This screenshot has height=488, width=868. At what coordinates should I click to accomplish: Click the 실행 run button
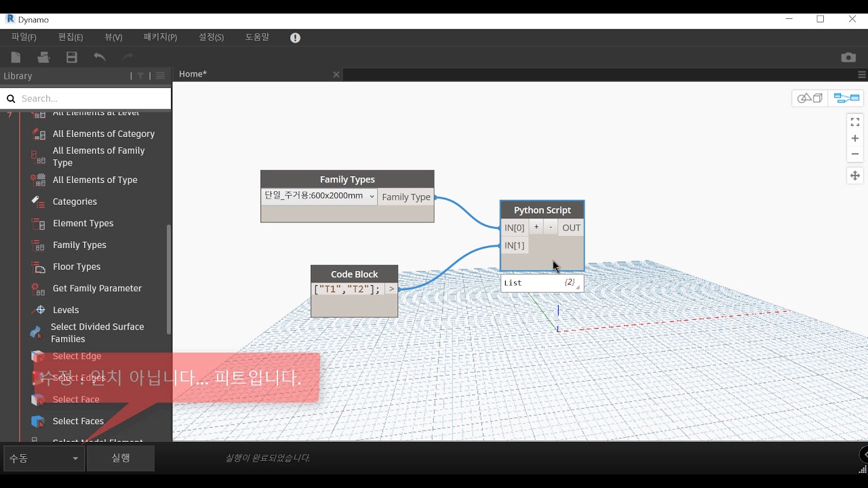tap(121, 458)
